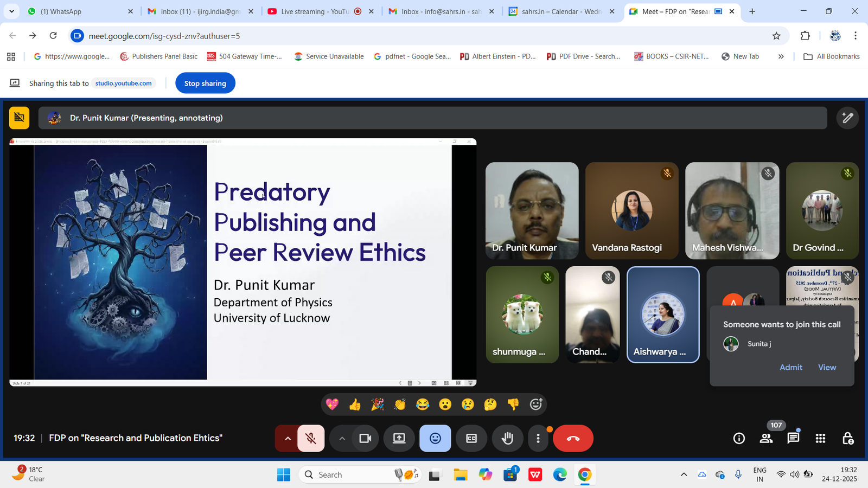Toggle closed captions button
Viewport: 868px width, 488px height.
(x=471, y=438)
